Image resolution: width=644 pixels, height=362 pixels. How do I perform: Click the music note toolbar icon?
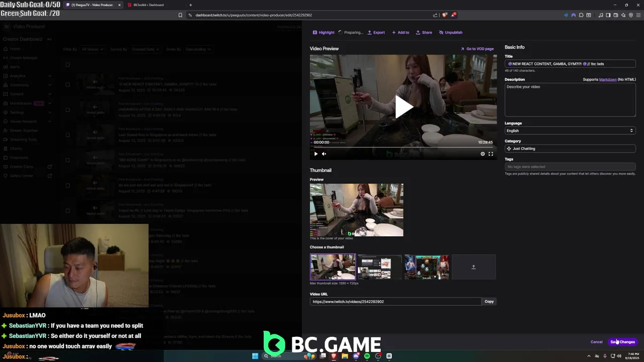click(601, 15)
